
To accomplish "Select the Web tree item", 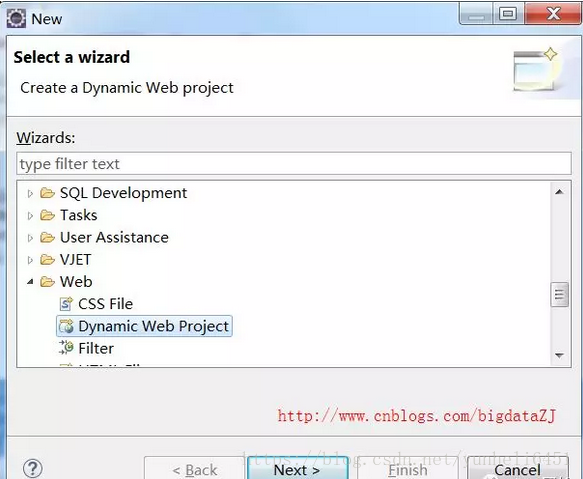I will pos(76,282).
